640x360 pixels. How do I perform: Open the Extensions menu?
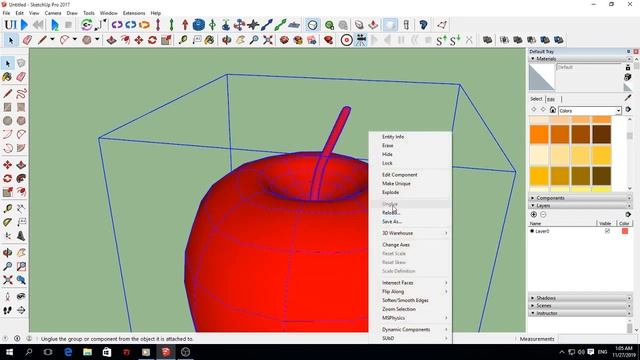click(x=134, y=13)
